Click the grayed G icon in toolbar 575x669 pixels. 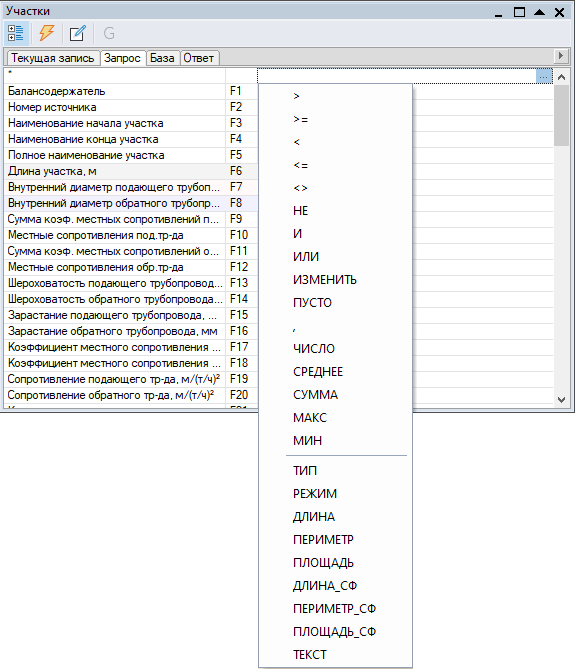tap(109, 33)
